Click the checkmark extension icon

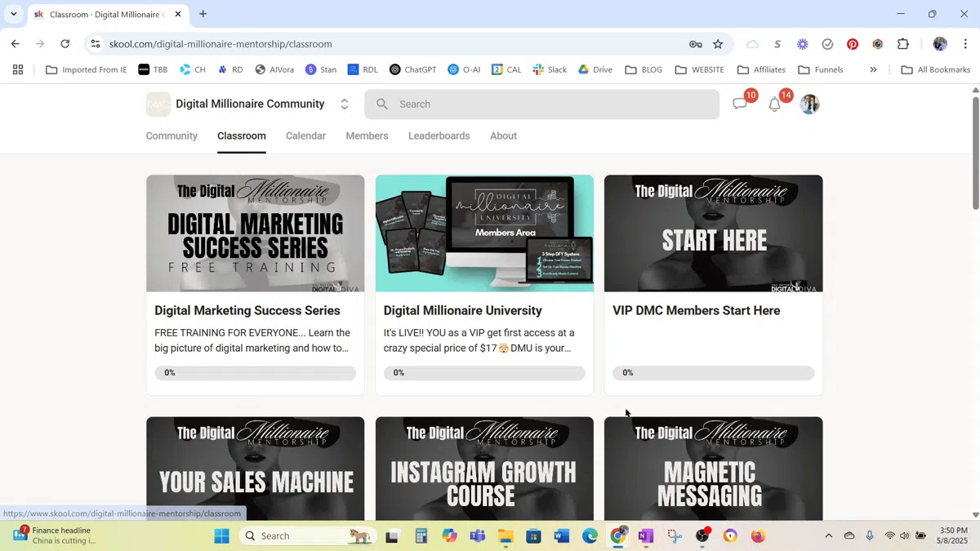click(x=827, y=44)
